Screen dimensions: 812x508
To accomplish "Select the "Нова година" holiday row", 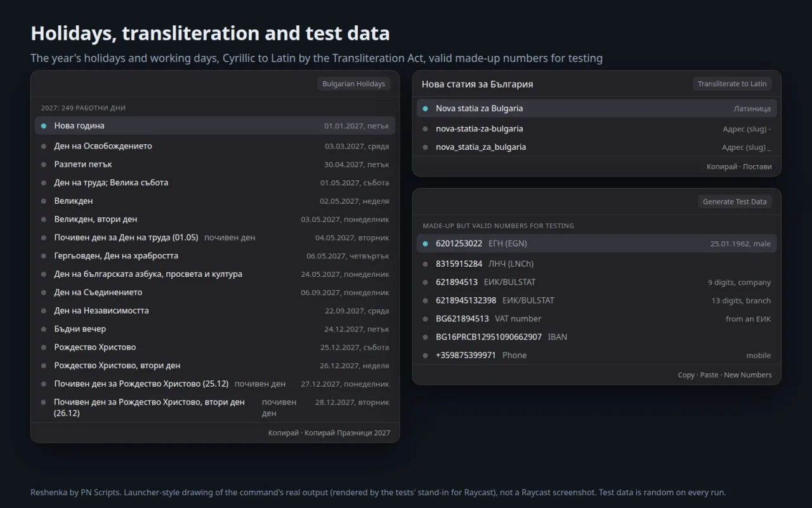I will pyautogui.click(x=215, y=126).
